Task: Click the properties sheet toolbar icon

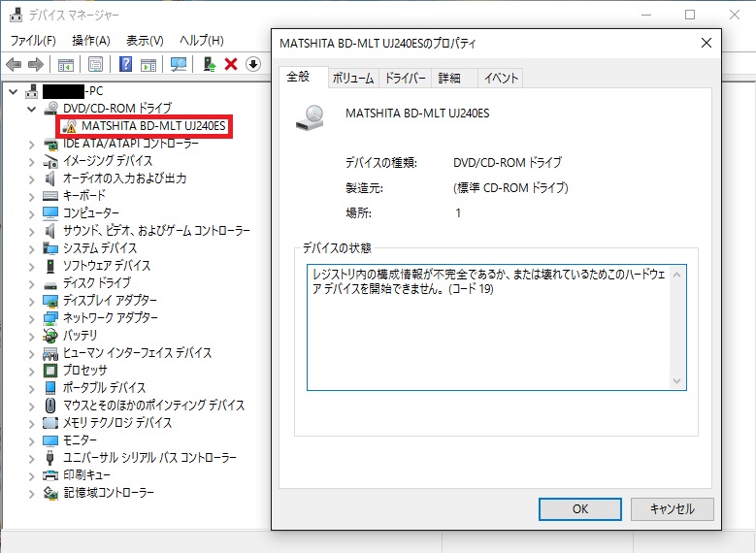Action: [x=95, y=64]
